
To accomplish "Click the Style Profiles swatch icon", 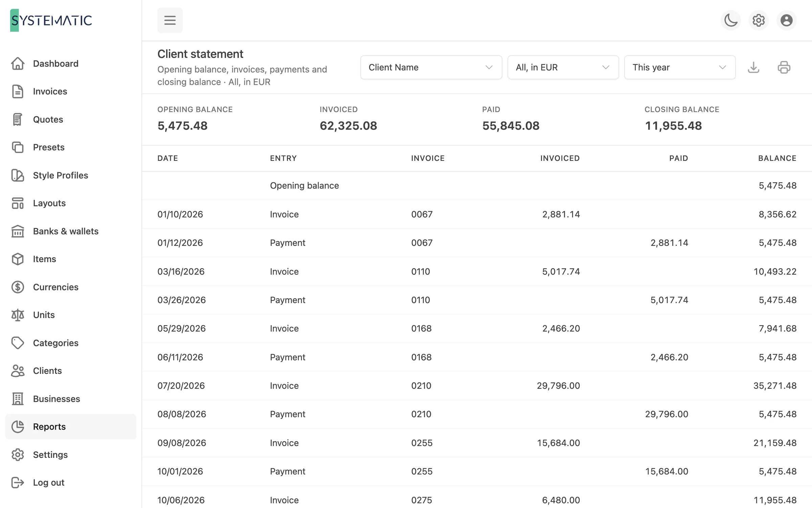I will coord(18,175).
